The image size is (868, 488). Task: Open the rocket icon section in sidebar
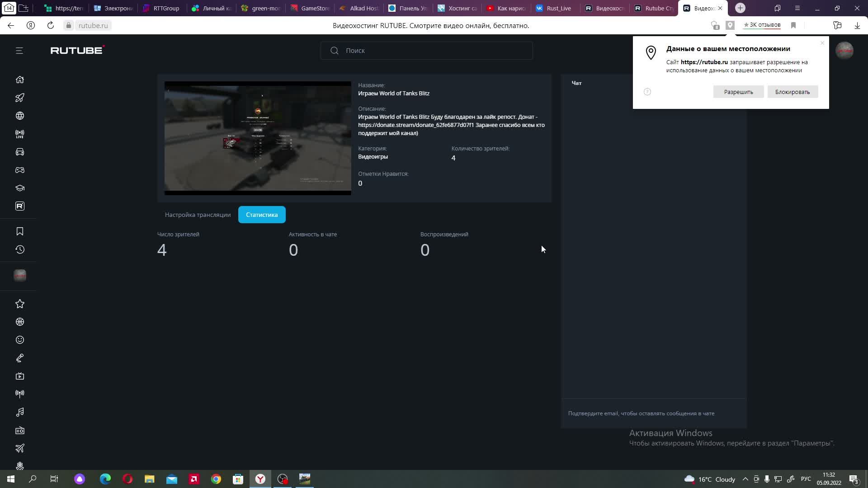pyautogui.click(x=19, y=98)
